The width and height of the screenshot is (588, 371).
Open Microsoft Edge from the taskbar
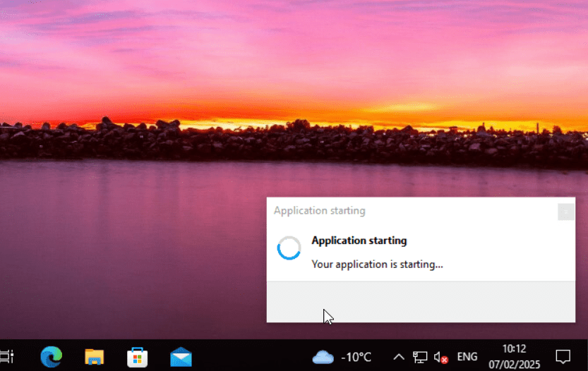[x=51, y=356]
